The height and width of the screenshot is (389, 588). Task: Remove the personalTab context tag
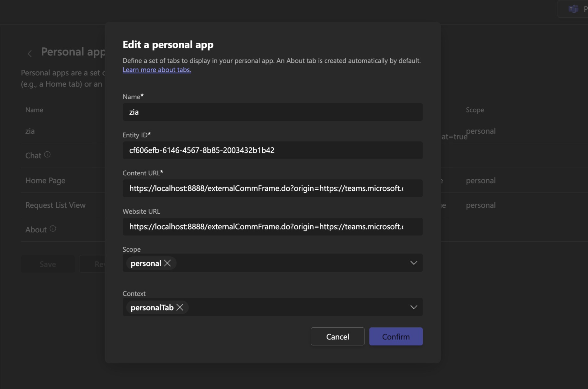click(180, 307)
